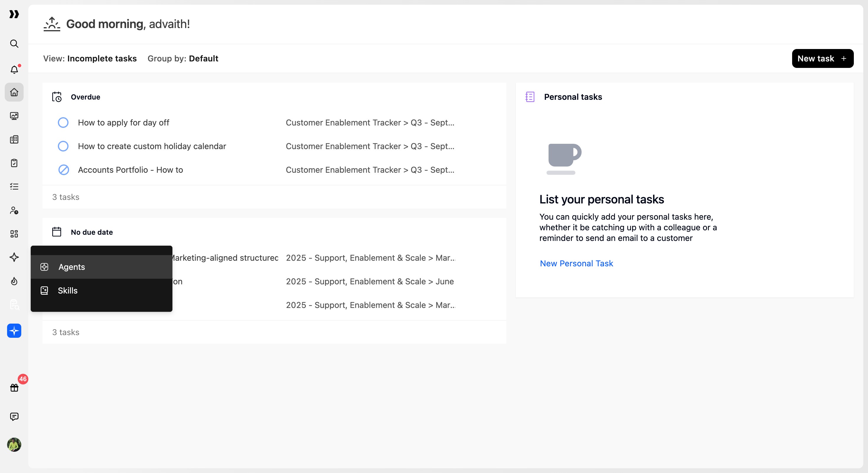Viewport: 868px width, 473px height.
Task: Click the project path beside 'How to apply for day off'
Action: (x=370, y=123)
